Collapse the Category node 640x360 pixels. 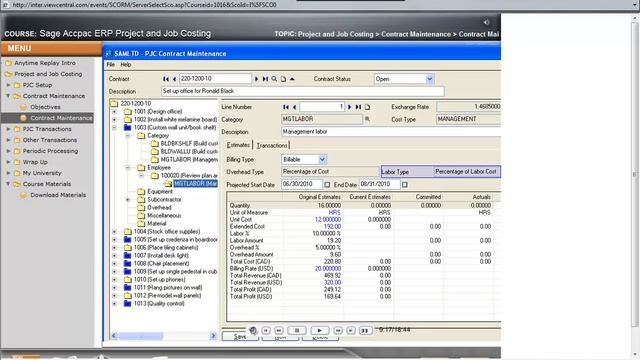click(128, 136)
